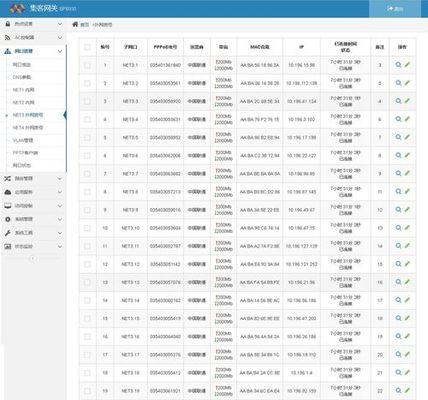This screenshot has height=400, width=428.
Task: Open the VLAN management submenu item
Action: pos(23,140)
